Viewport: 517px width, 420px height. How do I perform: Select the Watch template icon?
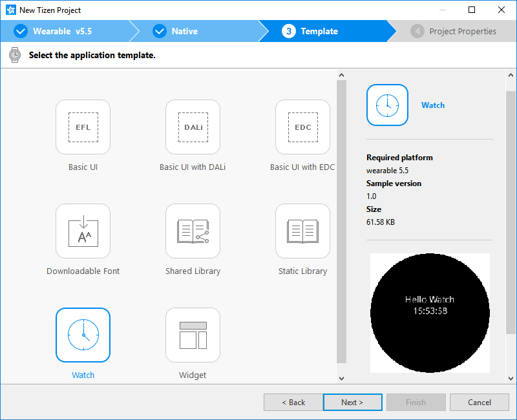83,335
